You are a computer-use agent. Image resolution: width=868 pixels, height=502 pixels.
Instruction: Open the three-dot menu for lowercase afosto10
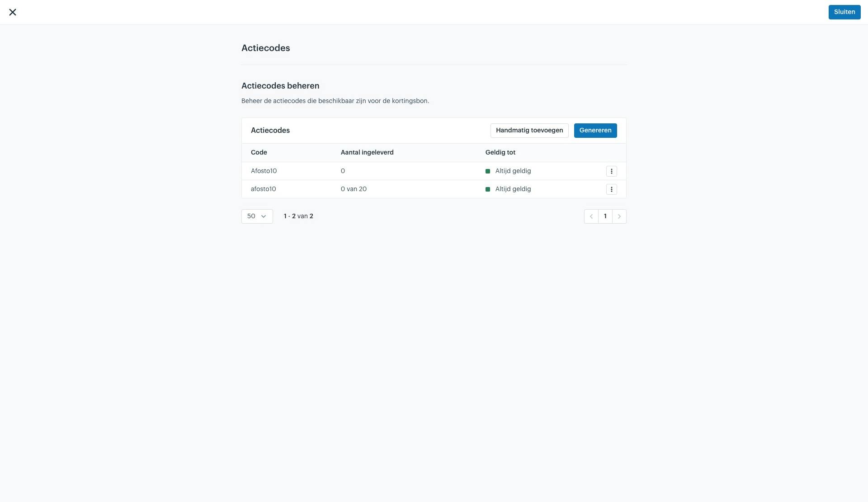611,189
